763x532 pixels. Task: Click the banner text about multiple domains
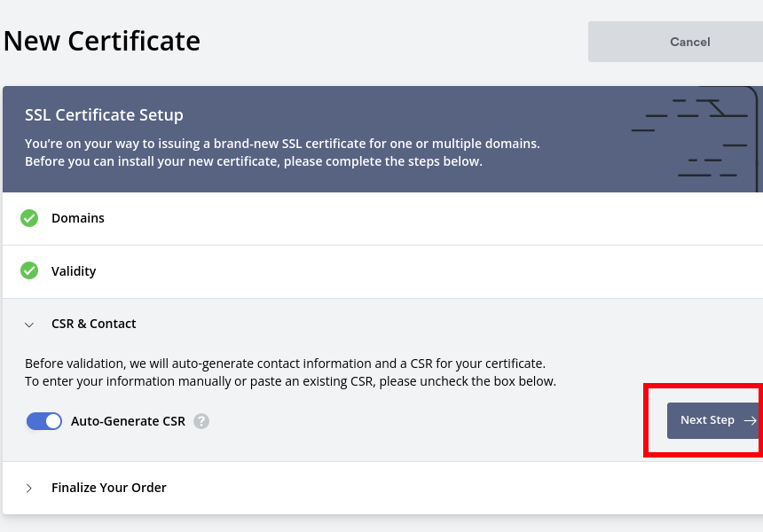pos(282,143)
